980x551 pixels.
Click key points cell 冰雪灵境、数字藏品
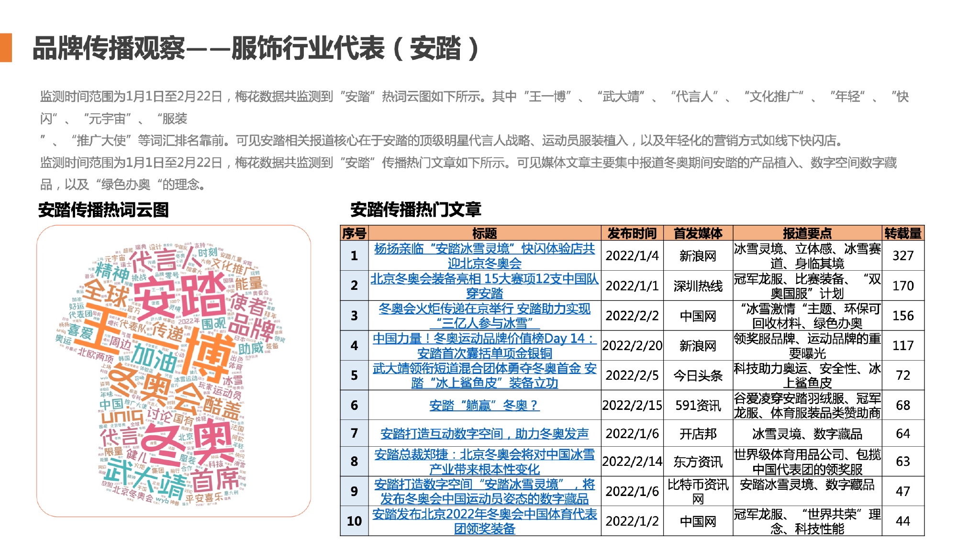click(807, 433)
